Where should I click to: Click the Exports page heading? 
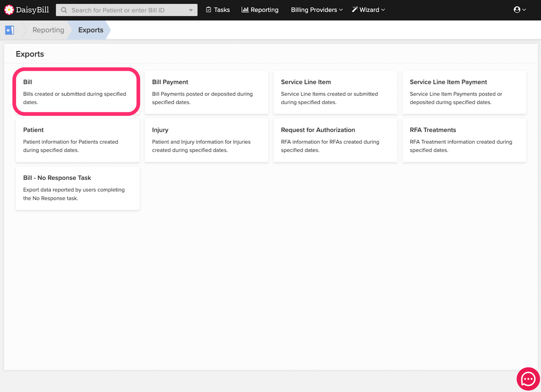[x=30, y=54]
